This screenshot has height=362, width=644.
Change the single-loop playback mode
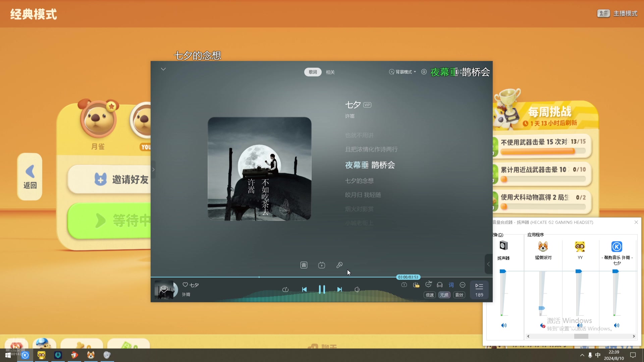tap(285, 290)
